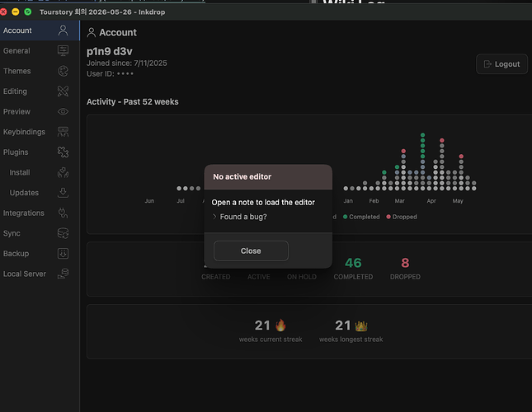532x412 pixels.
Task: Click the Integrations plug icon
Action: pos(63,213)
